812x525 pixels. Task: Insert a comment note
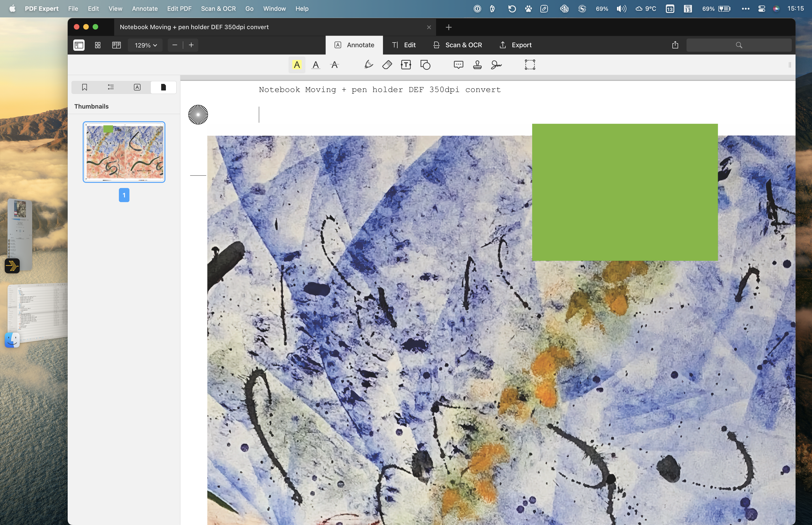pyautogui.click(x=458, y=65)
